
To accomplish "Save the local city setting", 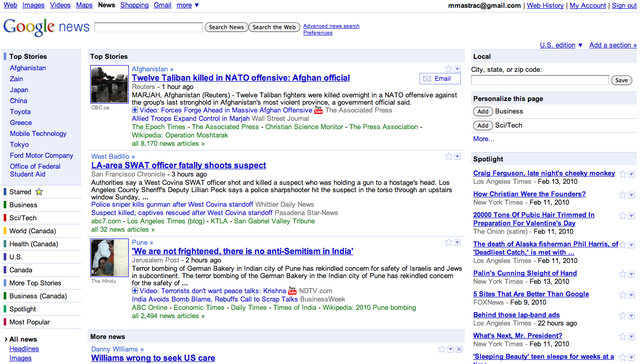I will coord(622,80).
